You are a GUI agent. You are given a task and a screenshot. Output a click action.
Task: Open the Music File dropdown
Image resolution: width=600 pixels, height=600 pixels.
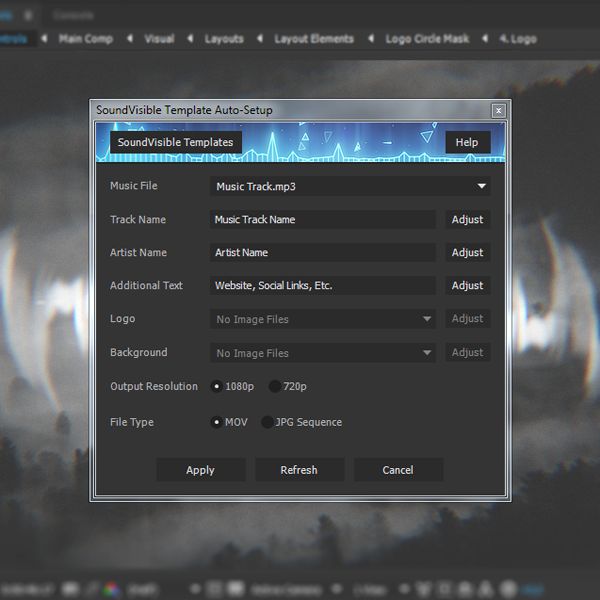(x=350, y=186)
